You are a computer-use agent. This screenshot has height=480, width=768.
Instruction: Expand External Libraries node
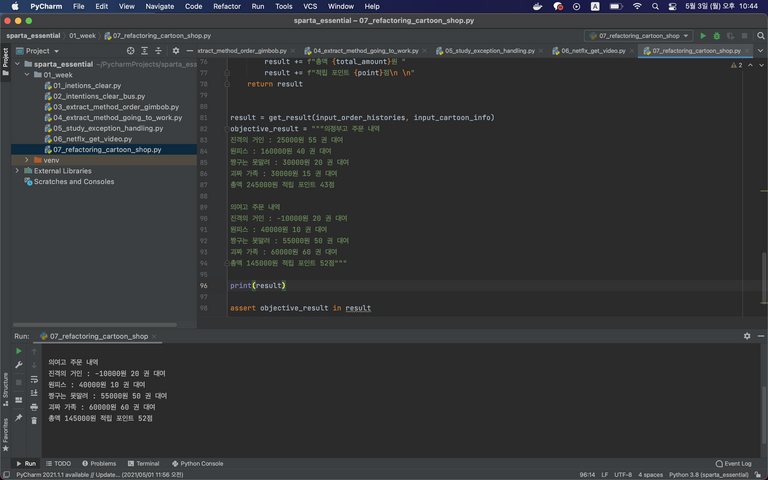(x=18, y=171)
